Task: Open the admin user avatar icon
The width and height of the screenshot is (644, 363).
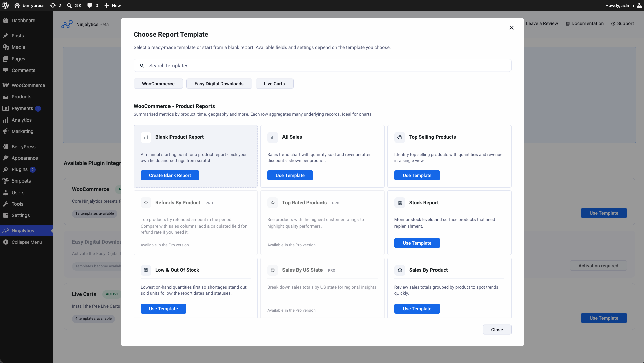Action: (x=639, y=5)
